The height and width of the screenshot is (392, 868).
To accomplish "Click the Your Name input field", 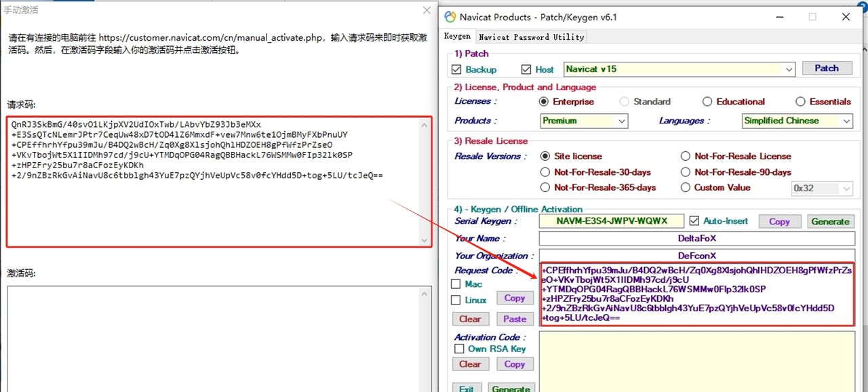I will (696, 239).
